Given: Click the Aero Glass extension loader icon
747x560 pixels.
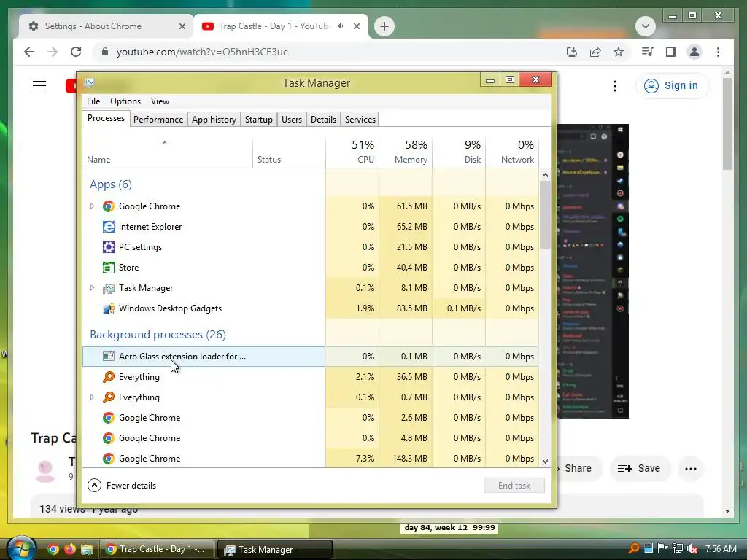Looking at the screenshot, I should click(109, 356).
